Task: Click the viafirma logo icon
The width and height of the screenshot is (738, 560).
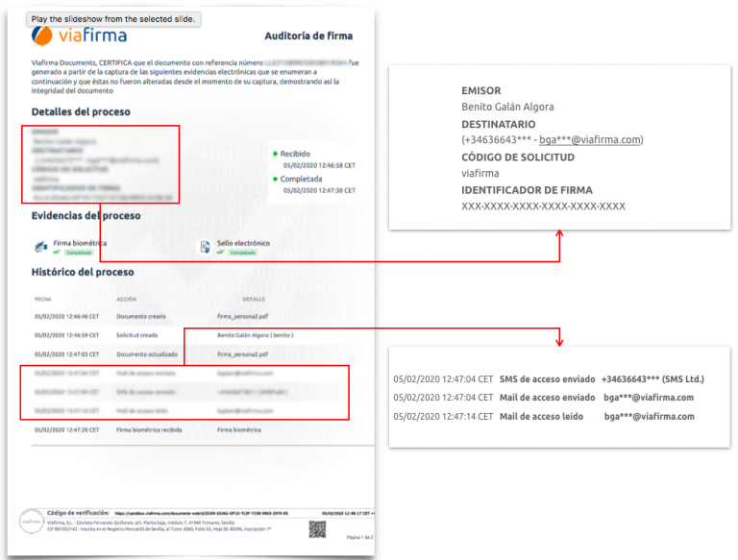Action: tap(42, 36)
